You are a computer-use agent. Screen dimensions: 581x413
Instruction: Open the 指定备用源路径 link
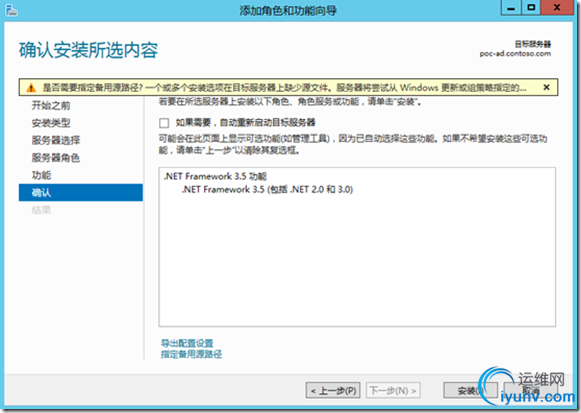[x=192, y=354]
